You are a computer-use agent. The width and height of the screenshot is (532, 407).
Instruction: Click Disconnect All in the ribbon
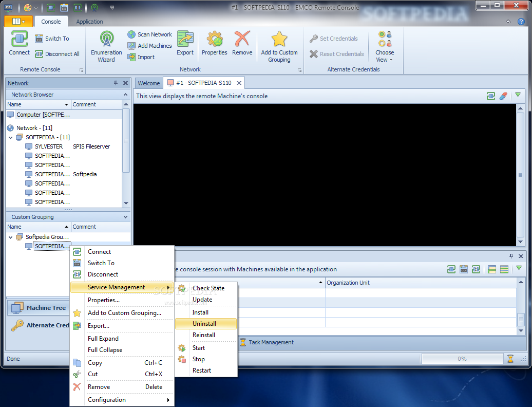(x=58, y=54)
